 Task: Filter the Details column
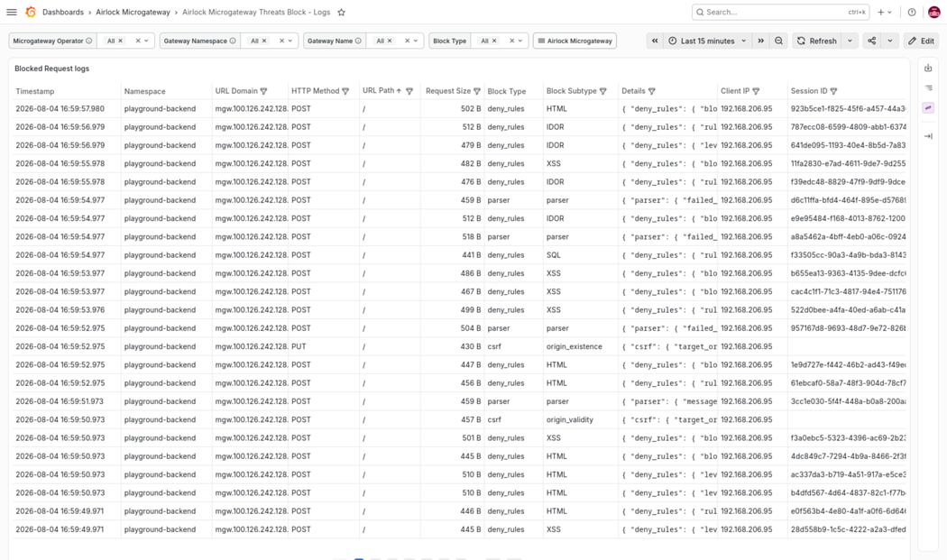click(652, 91)
